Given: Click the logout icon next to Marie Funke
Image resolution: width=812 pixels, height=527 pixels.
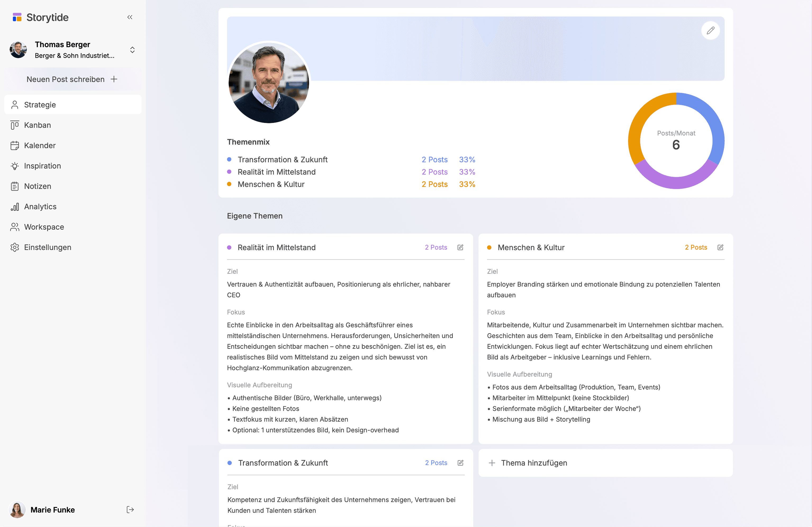Looking at the screenshot, I should click(x=130, y=510).
